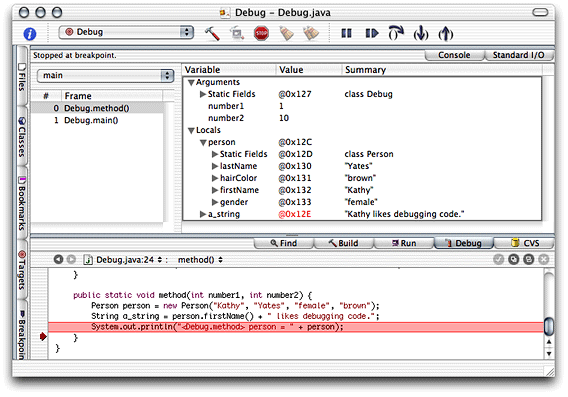The width and height of the screenshot is (568, 397).
Task: Expand the hairColor variable
Action: click(215, 178)
